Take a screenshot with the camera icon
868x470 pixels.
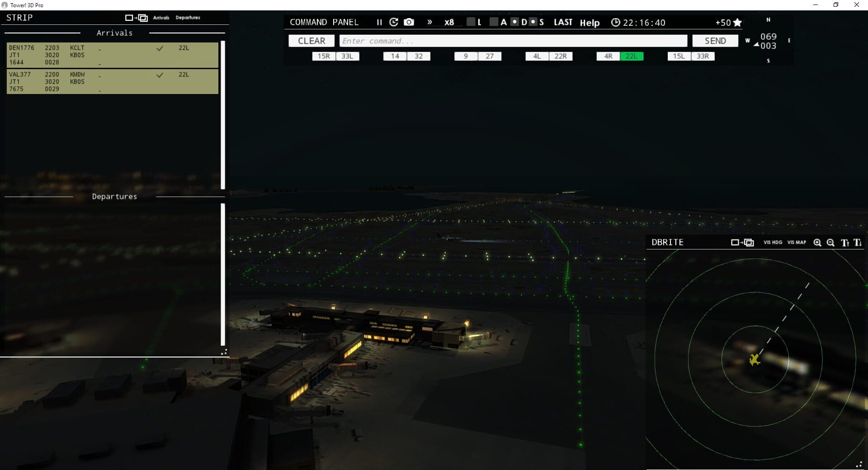tap(408, 22)
